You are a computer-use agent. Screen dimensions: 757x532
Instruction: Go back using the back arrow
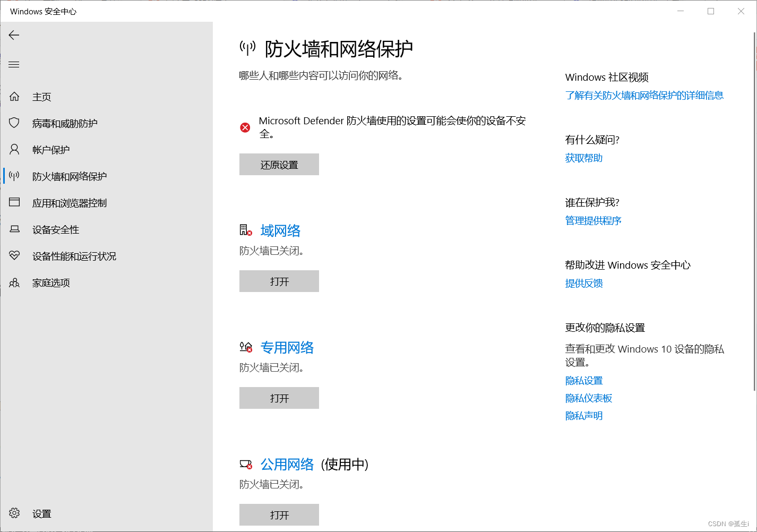pos(14,35)
